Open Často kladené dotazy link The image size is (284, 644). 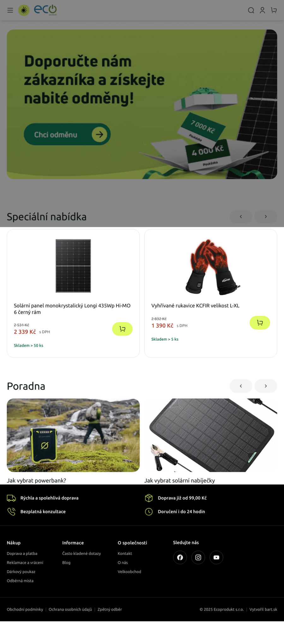pos(81,553)
